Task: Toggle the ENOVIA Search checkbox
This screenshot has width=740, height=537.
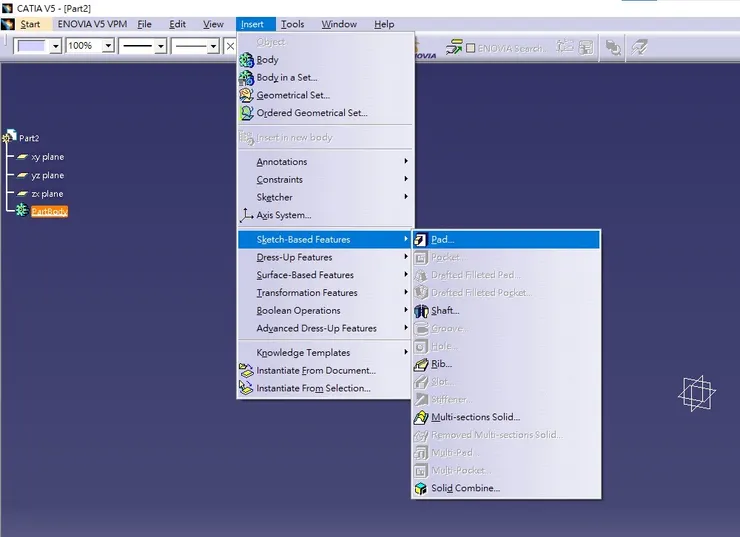Action: coord(471,48)
